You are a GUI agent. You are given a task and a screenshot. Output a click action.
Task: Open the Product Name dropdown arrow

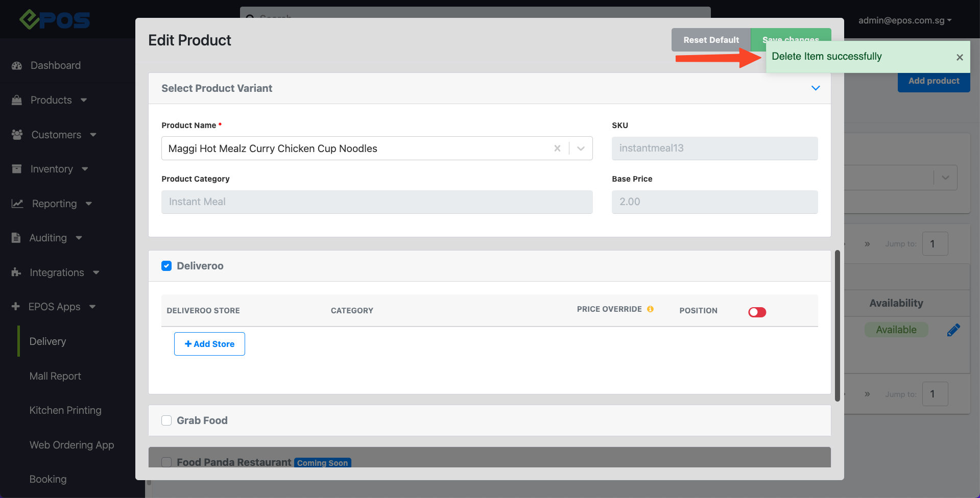point(581,148)
